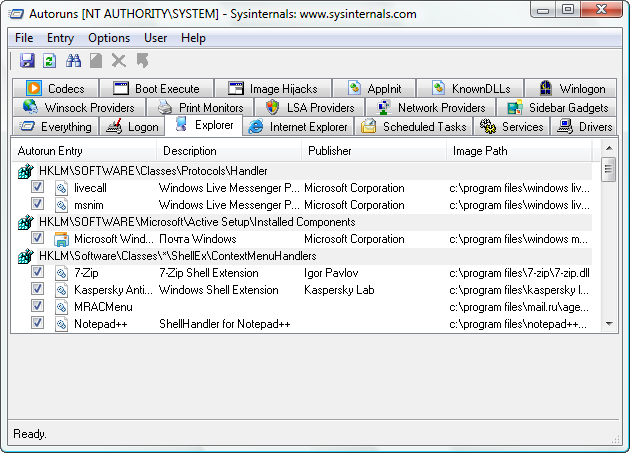Image resolution: width=630 pixels, height=453 pixels.
Task: Click registry icon for ContextMenuHandlers key
Action: click(x=26, y=256)
